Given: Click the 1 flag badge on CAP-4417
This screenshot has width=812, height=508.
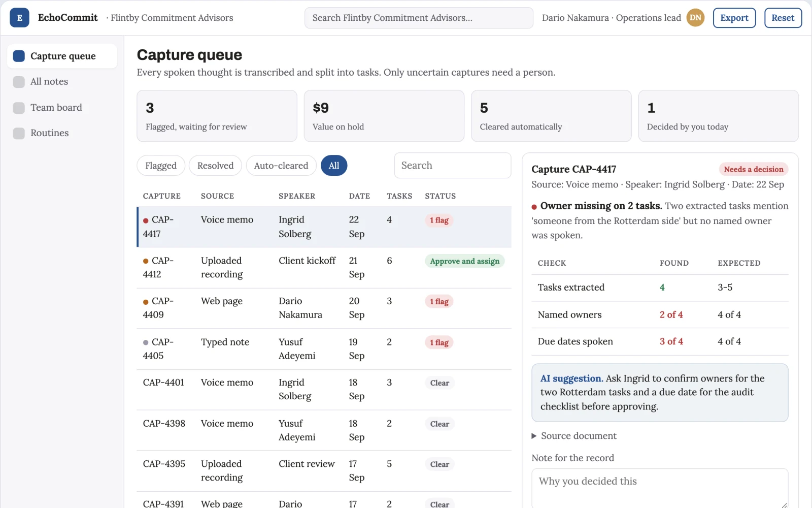Looking at the screenshot, I should point(439,220).
